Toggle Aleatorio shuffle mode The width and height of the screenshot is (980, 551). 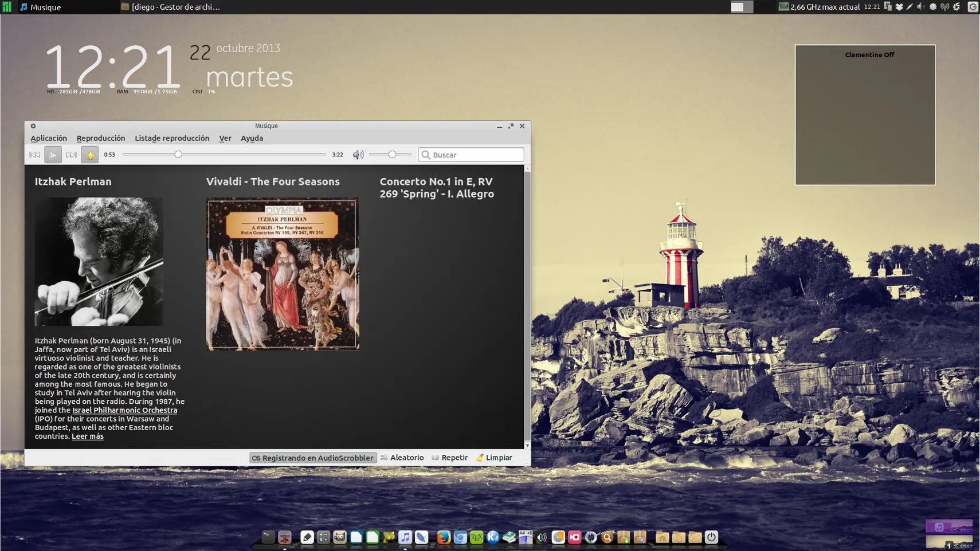[402, 458]
